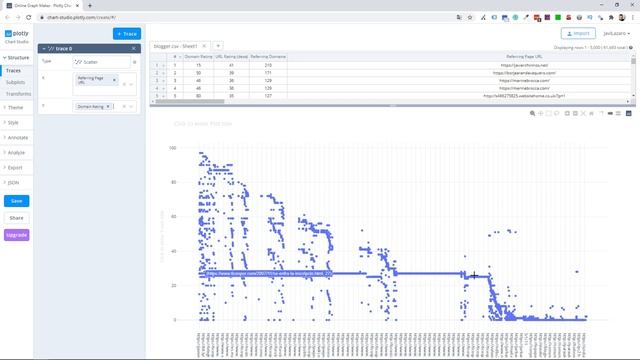This screenshot has width=640, height=360.
Task: Clear the Y axis column selection
Action: coord(124,107)
